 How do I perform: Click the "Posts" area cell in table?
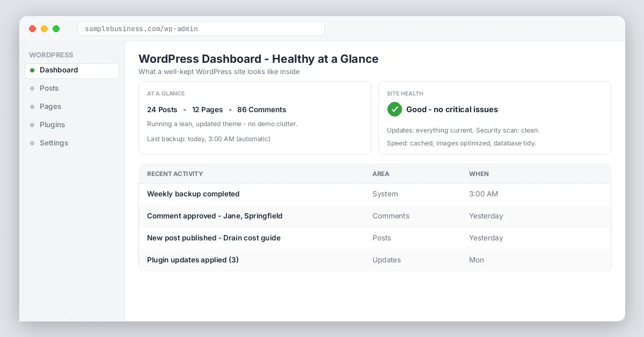(382, 238)
